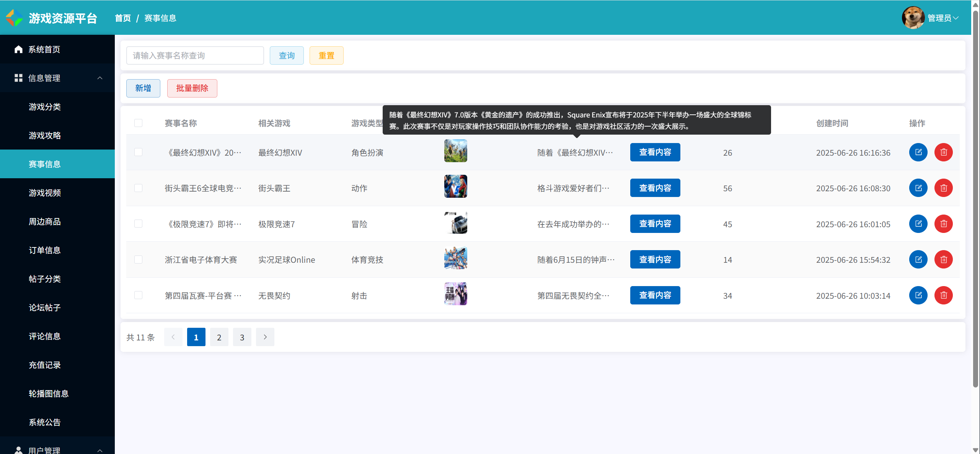The image size is (980, 454).
Task: Open 游戏攻略 in the sidebar
Action: point(45,135)
